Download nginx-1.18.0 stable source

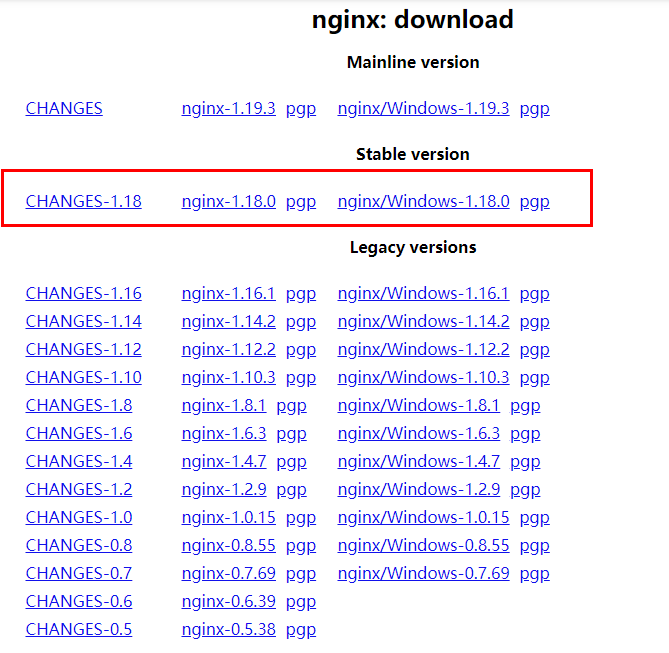(x=229, y=202)
